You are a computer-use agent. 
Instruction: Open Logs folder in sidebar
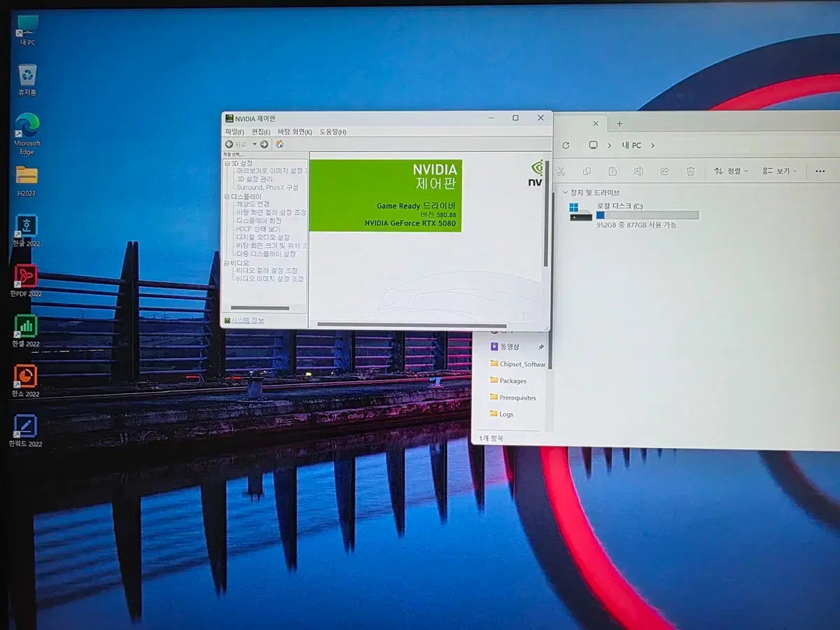point(502,414)
